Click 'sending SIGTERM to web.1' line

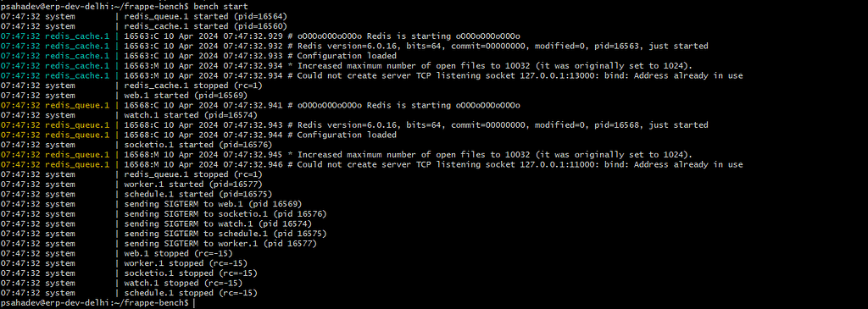pyautogui.click(x=213, y=205)
